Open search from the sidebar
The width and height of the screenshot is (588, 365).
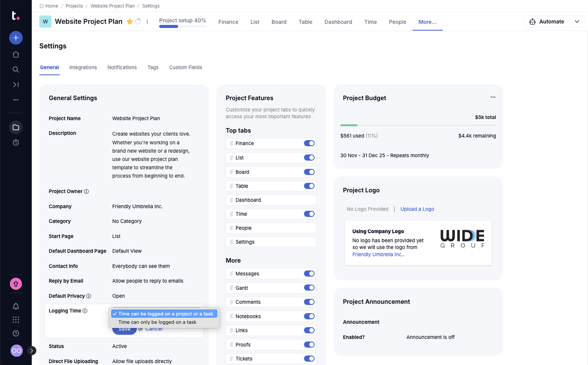tap(16, 69)
